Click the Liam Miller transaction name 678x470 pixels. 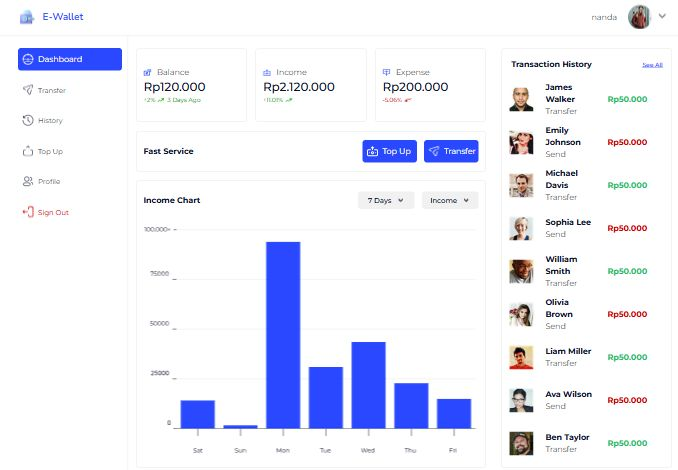click(568, 351)
